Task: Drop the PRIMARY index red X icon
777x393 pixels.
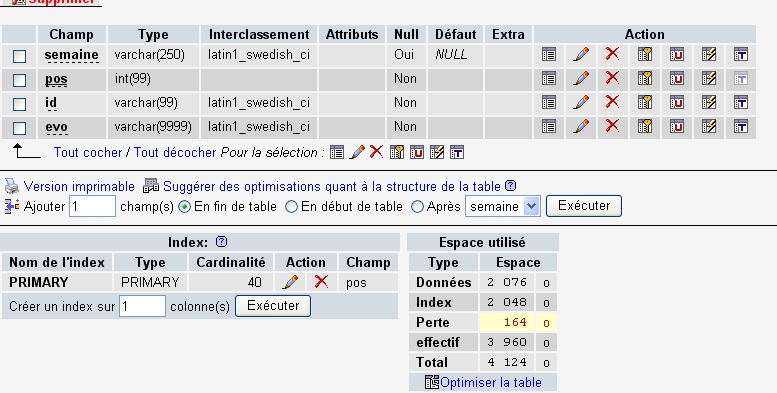Action: [x=321, y=281]
